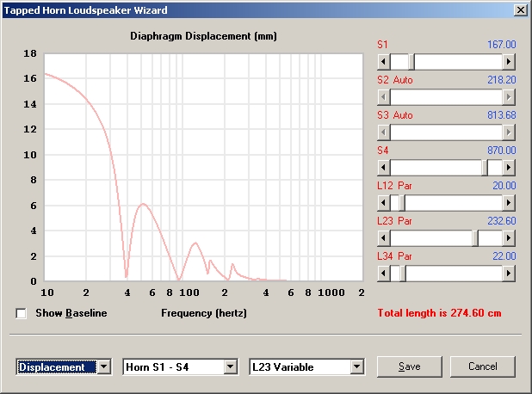Click the L23 Par slider thumb
Screen dimensions: 532x394
(475, 238)
